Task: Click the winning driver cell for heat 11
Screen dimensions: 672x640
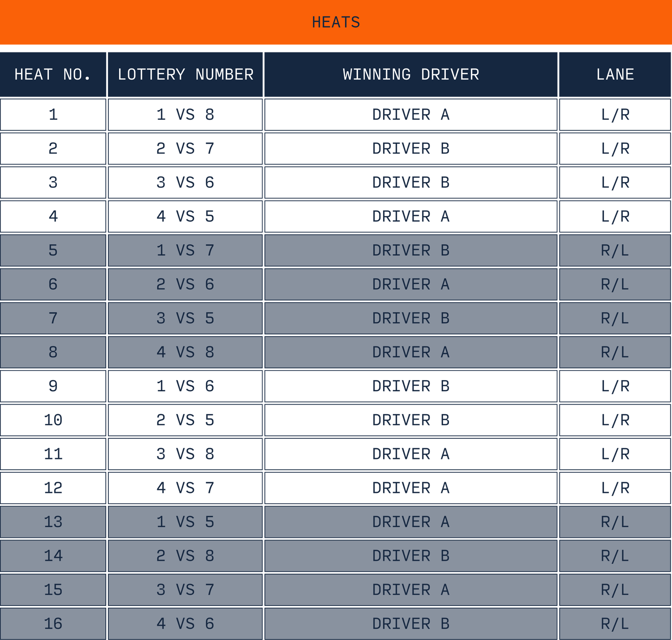Action: coord(411,454)
